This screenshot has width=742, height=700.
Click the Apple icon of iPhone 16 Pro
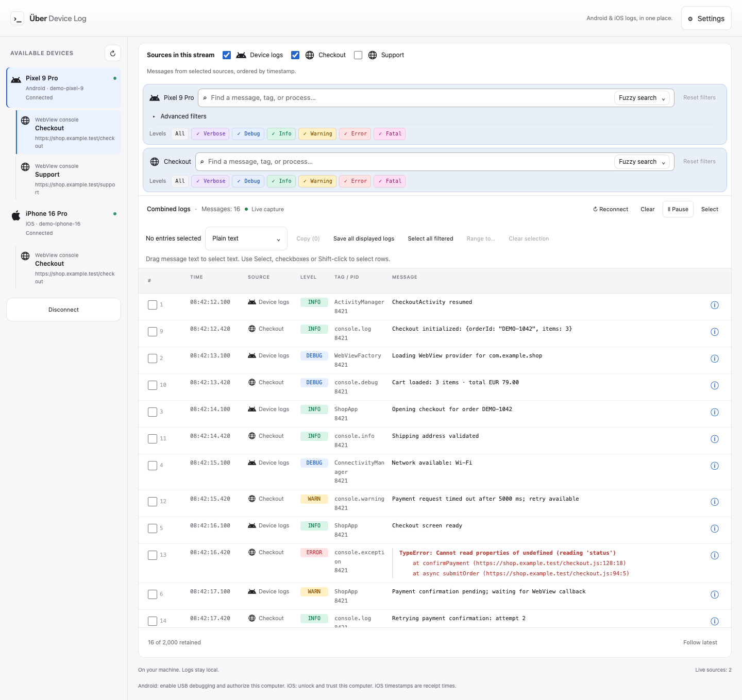point(16,215)
